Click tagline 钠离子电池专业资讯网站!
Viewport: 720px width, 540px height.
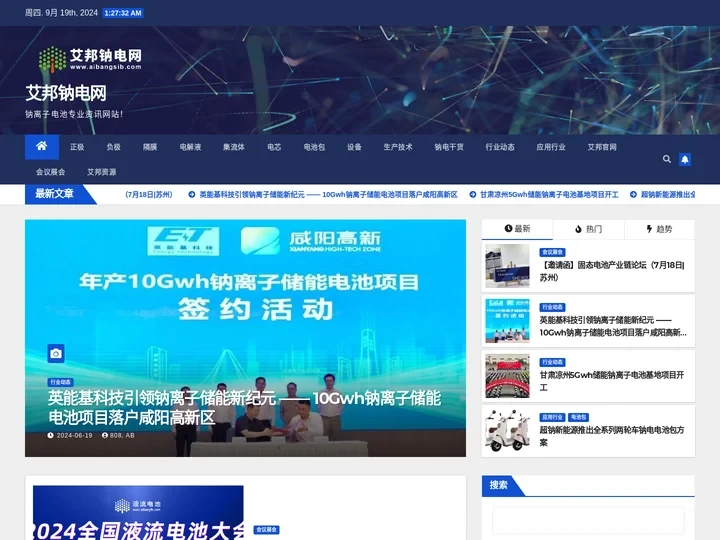(x=74, y=114)
